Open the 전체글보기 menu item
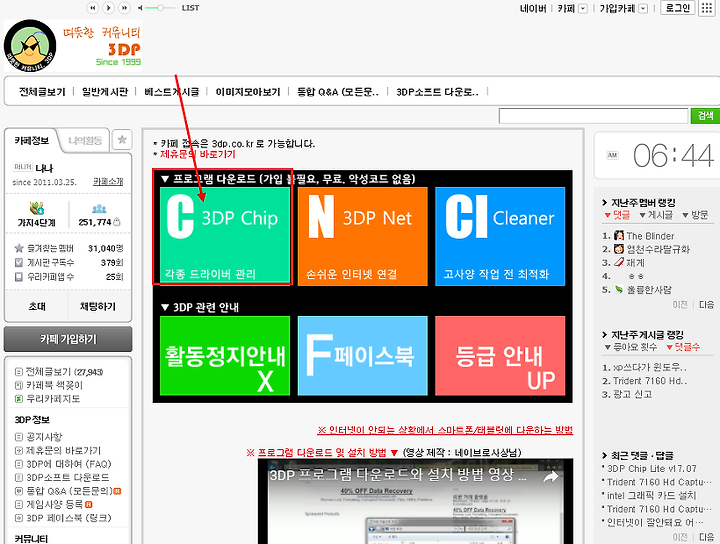This screenshot has height=544, width=720. pyautogui.click(x=42, y=92)
